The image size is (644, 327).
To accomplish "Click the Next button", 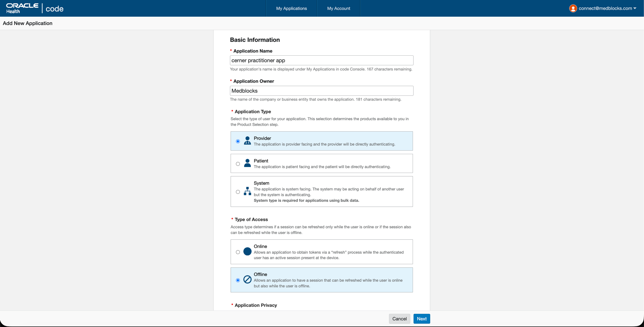I will click(421, 319).
